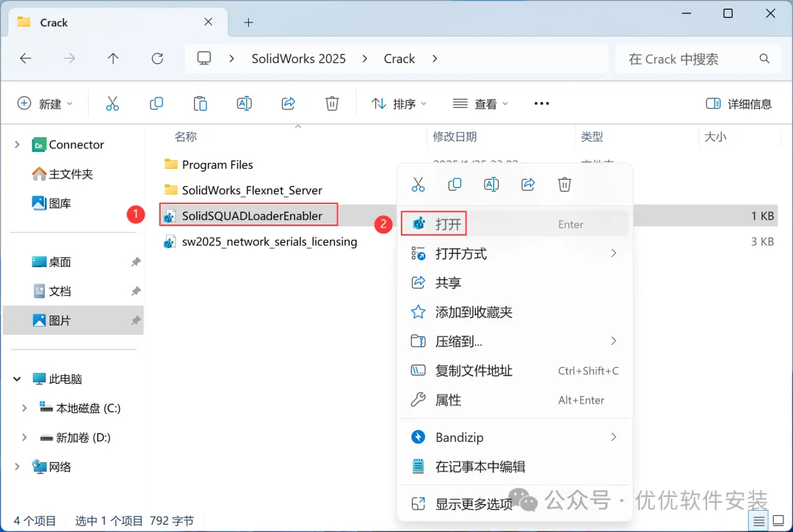Open the 打开方式 submenu
The image size is (793, 532).
tap(514, 254)
